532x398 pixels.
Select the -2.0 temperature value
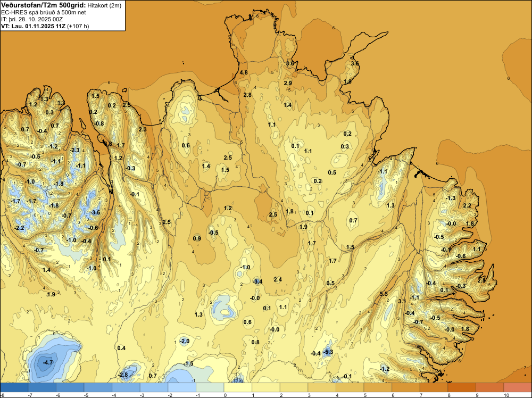[x=184, y=341]
